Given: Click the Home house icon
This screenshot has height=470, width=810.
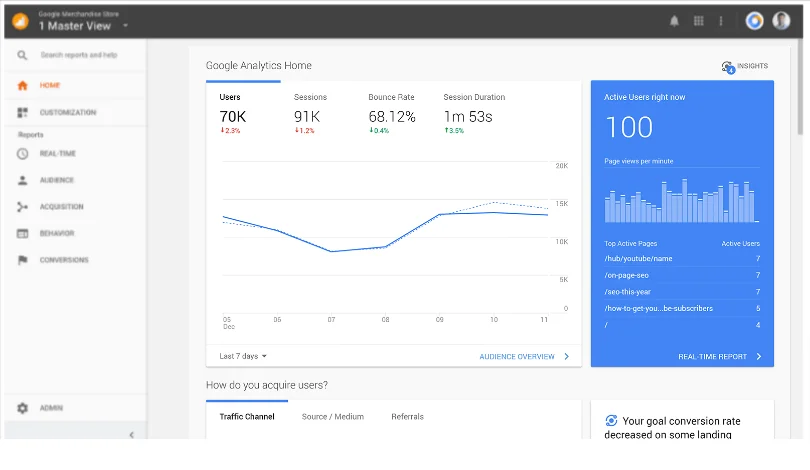Looking at the screenshot, I should pos(22,85).
